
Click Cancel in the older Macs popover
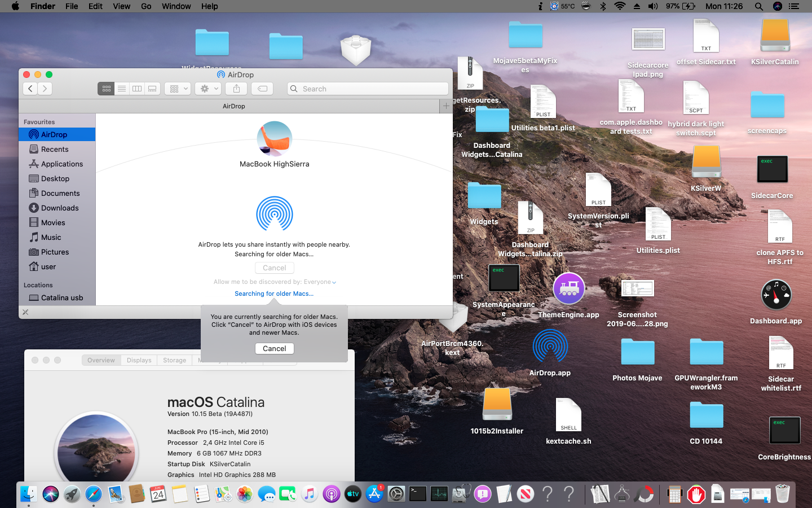tap(275, 348)
